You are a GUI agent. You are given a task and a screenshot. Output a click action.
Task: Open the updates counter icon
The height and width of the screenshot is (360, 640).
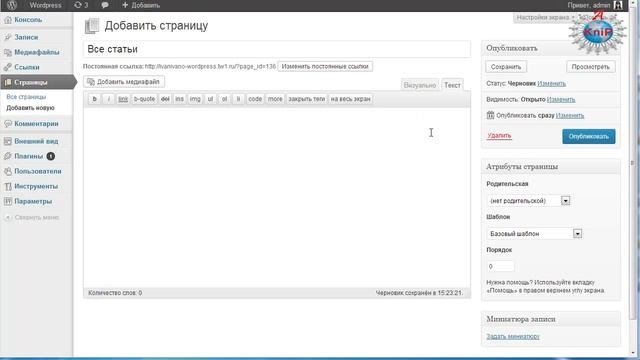click(81, 5)
